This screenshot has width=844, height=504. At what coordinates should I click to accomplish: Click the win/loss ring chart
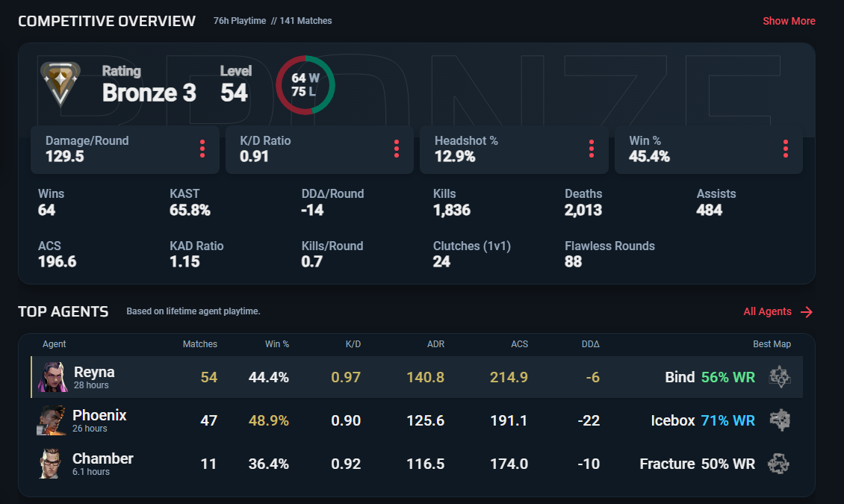click(x=305, y=85)
